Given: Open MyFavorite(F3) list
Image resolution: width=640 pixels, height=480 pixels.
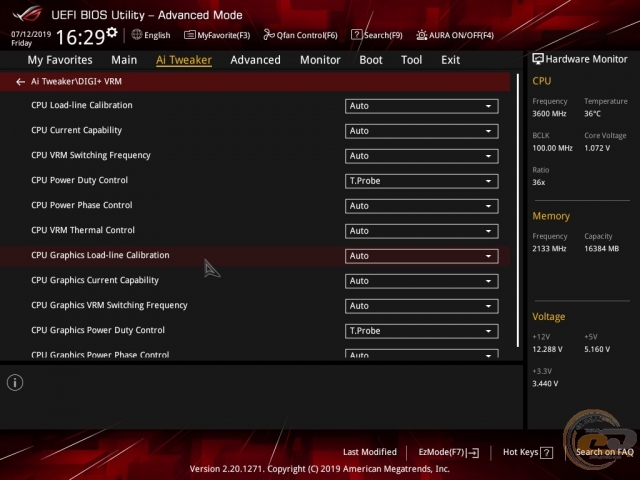Looking at the screenshot, I should pos(217,35).
